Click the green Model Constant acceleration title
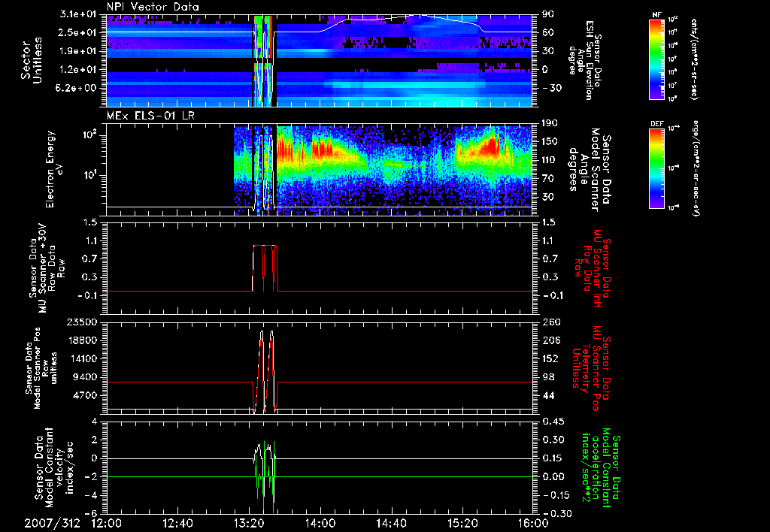The width and height of the screenshot is (770, 532). point(601,469)
